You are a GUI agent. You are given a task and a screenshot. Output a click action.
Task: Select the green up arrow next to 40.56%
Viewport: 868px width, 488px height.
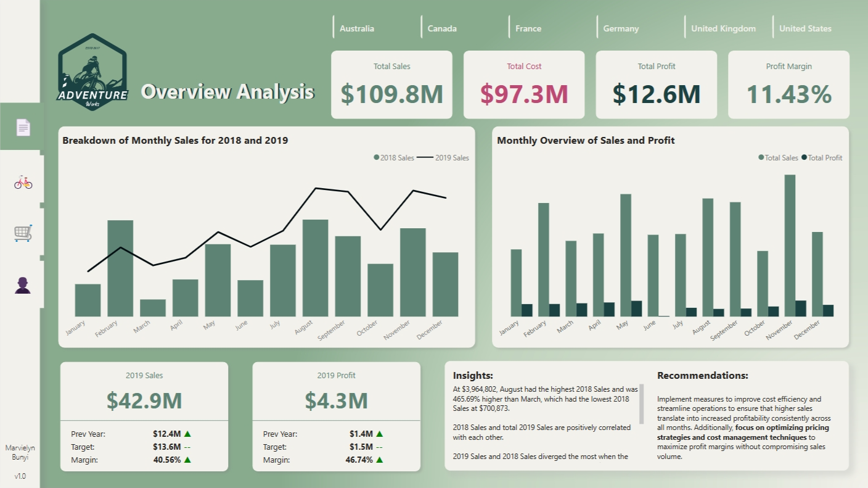click(187, 460)
